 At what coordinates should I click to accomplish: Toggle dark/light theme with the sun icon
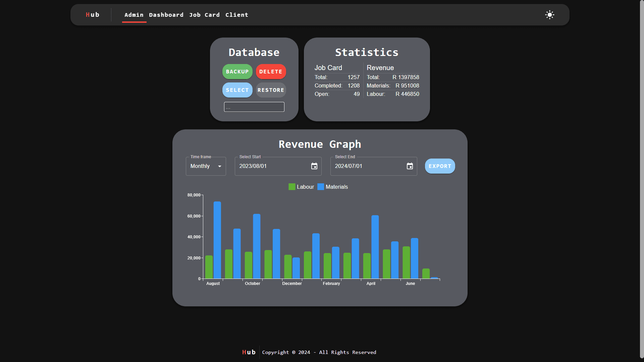pos(549,15)
